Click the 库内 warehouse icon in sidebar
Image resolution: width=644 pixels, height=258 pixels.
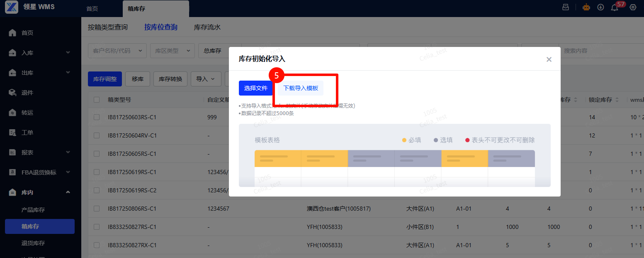coord(12,192)
